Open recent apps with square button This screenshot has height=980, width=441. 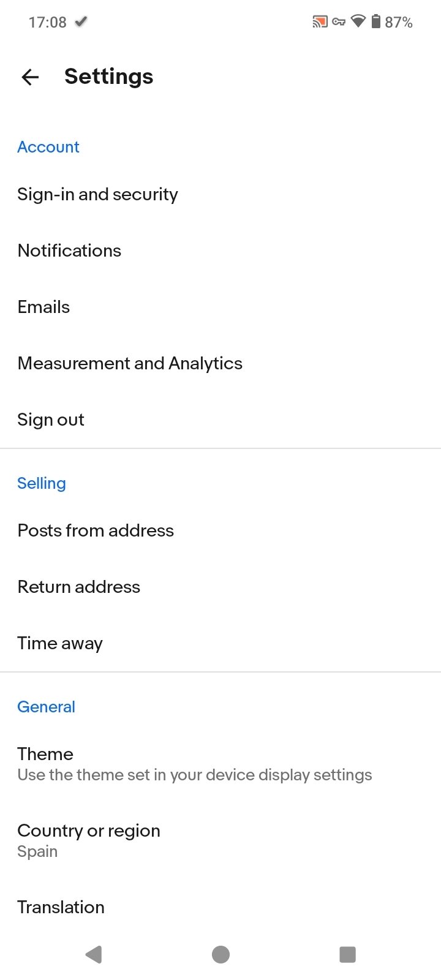347,954
